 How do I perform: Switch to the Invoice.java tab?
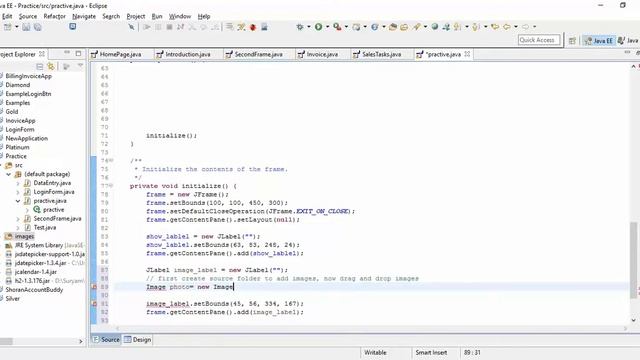(x=322, y=54)
